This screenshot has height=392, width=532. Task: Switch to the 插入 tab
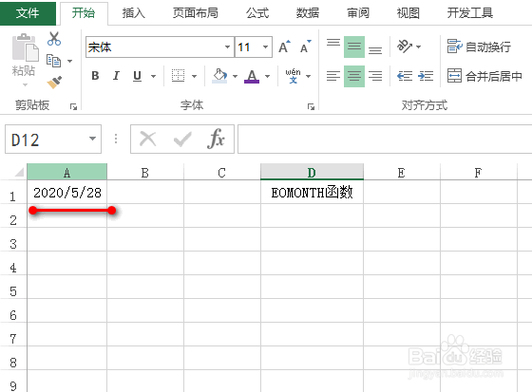(x=134, y=13)
